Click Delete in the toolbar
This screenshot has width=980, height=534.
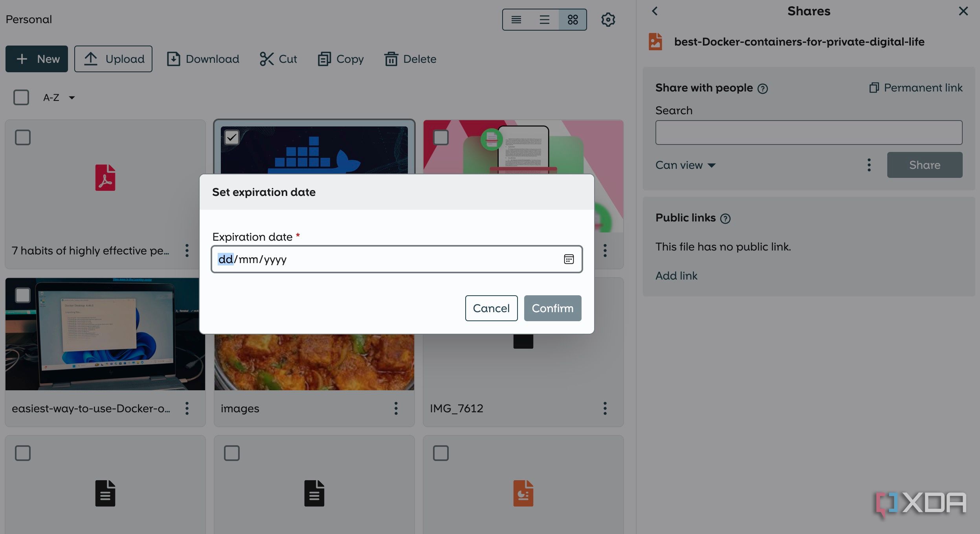coord(411,59)
